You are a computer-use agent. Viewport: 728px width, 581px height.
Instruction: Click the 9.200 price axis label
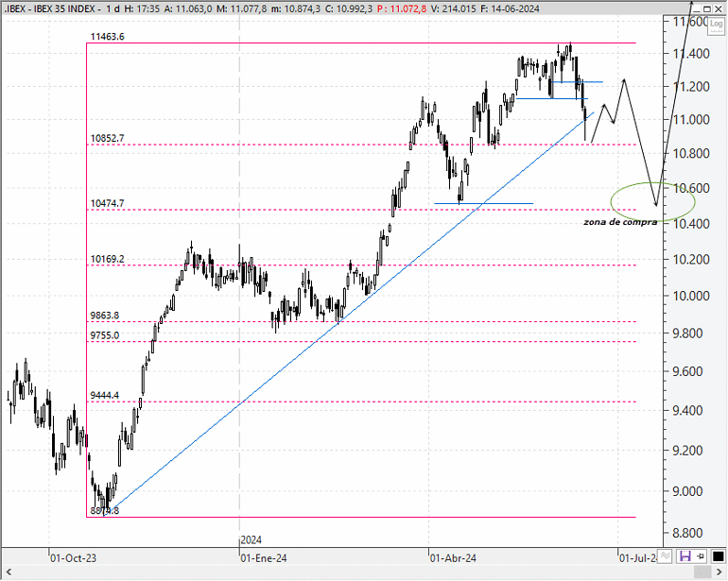point(687,450)
